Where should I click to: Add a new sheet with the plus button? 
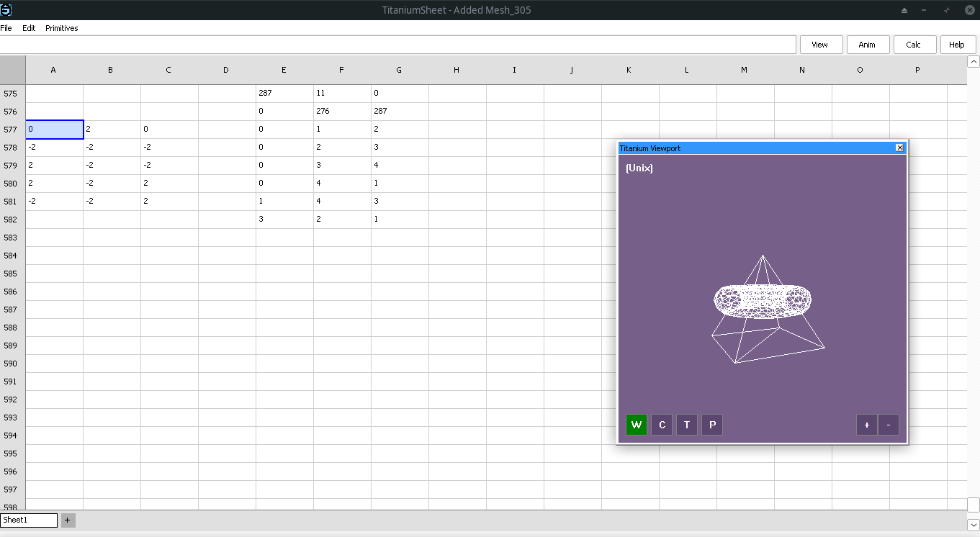[68, 520]
